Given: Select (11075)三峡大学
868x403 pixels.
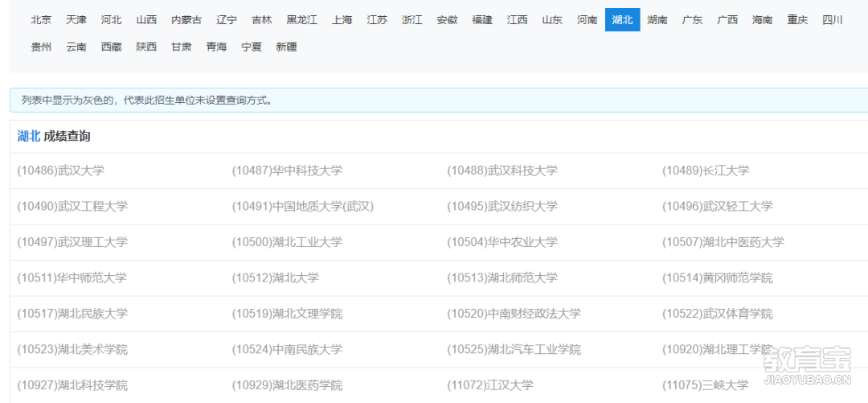Looking at the screenshot, I should [706, 384].
